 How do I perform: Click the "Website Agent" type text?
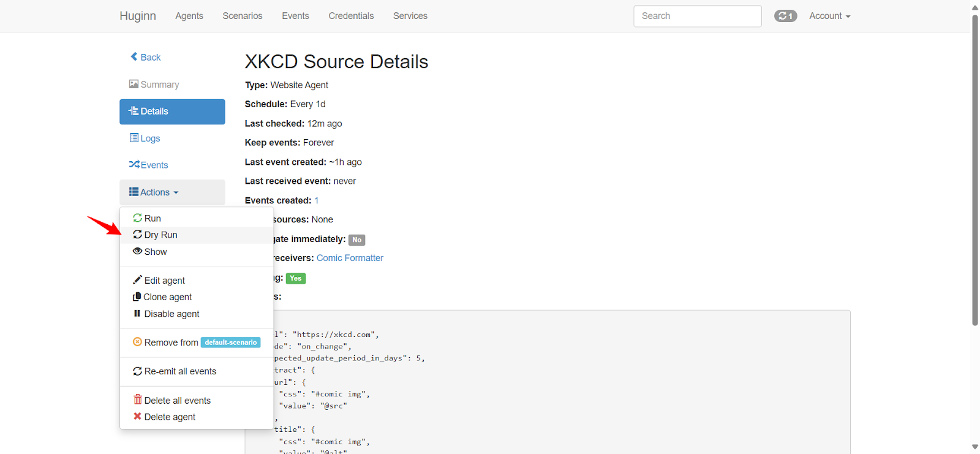click(x=300, y=85)
